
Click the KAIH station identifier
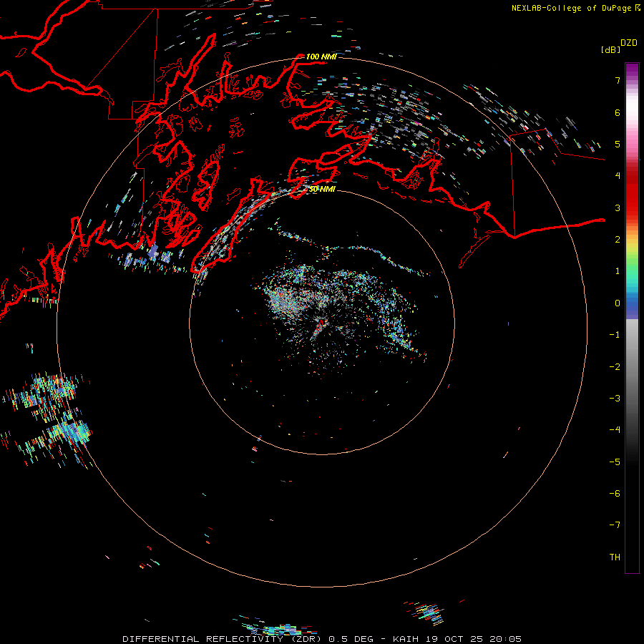pos(406,639)
